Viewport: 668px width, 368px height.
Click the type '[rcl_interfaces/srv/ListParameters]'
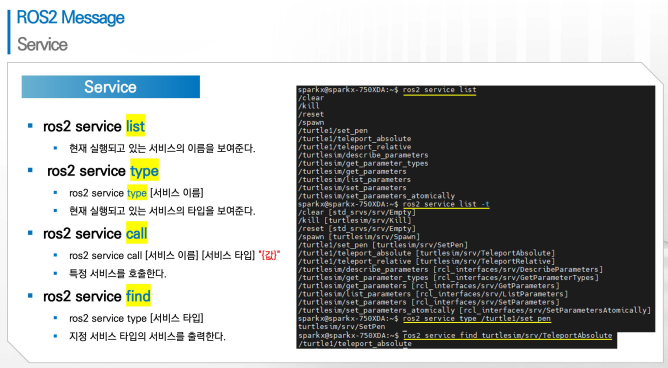click(492, 294)
